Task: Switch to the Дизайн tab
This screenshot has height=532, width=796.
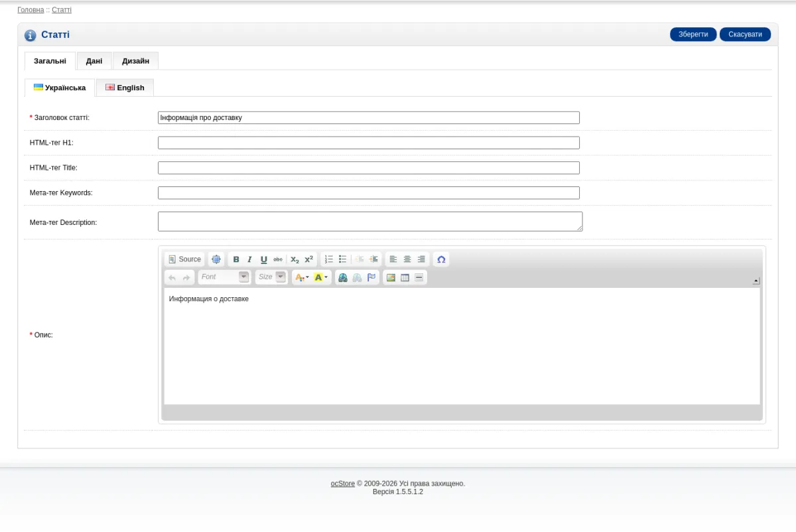Action: 135,61
